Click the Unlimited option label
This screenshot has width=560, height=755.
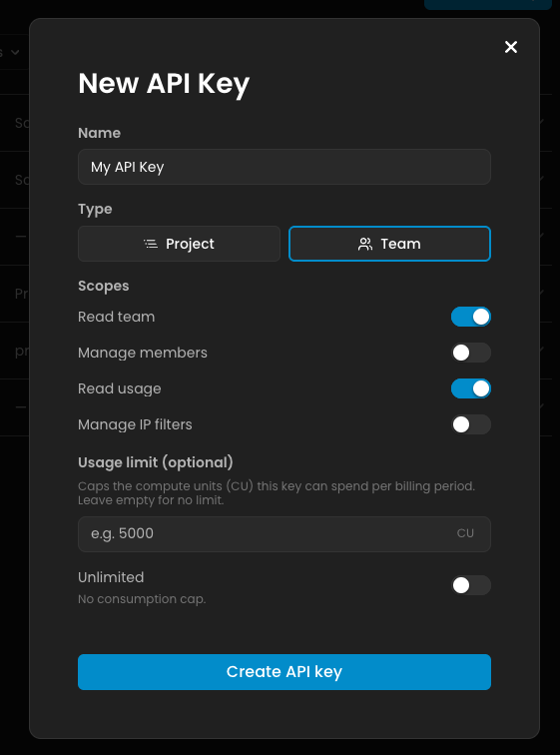pyautogui.click(x=111, y=577)
